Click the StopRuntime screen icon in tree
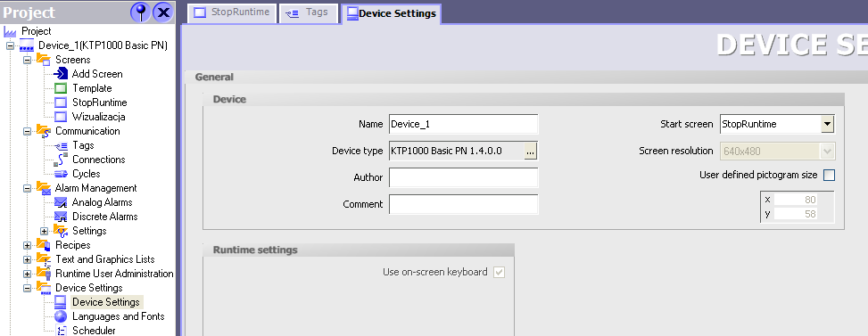This screenshot has width=868, height=336. (x=61, y=102)
